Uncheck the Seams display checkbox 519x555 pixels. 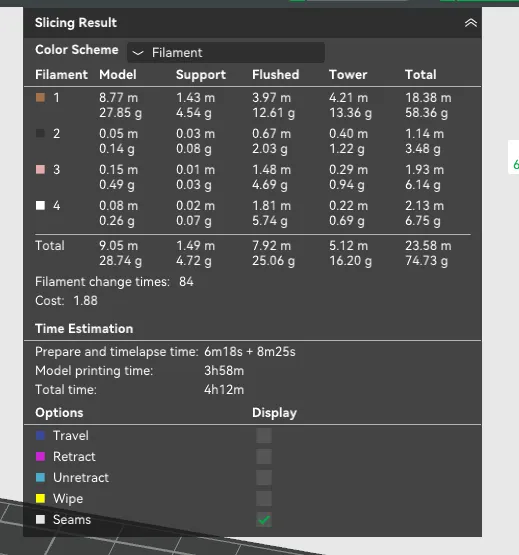click(264, 520)
